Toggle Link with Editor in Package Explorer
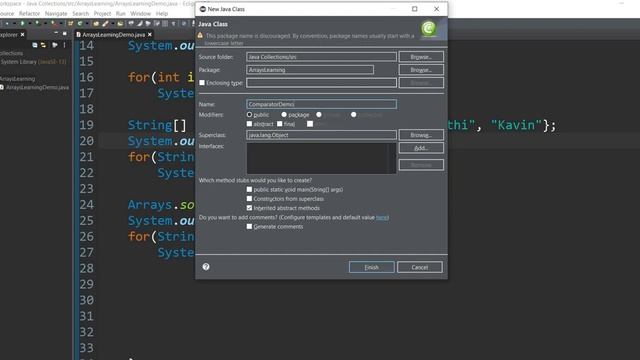The width and height of the screenshot is (640, 360). click(43, 45)
